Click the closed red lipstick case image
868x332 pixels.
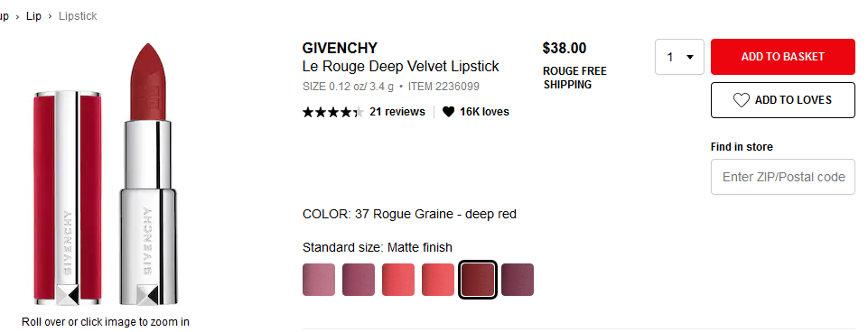click(x=68, y=198)
